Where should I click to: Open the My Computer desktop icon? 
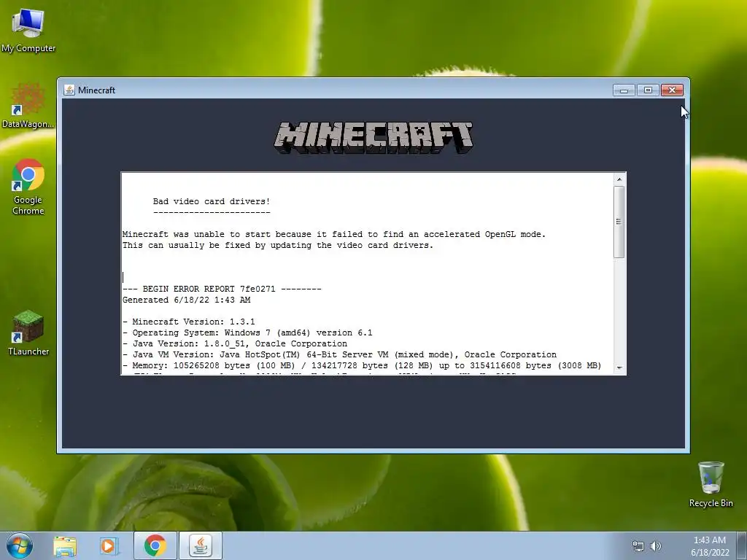[x=28, y=31]
